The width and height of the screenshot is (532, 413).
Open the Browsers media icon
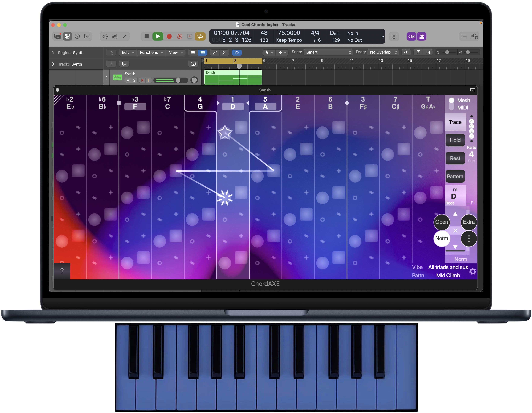pos(474,36)
